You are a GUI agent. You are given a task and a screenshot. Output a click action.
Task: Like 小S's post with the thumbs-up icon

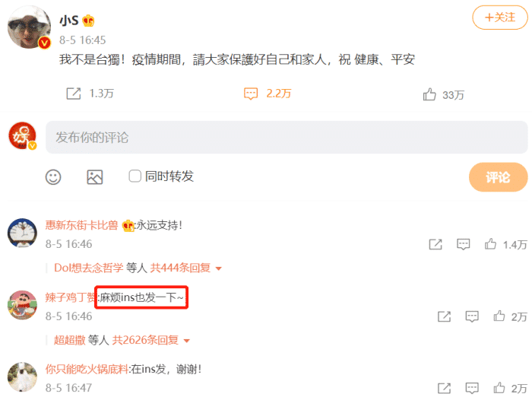click(429, 94)
